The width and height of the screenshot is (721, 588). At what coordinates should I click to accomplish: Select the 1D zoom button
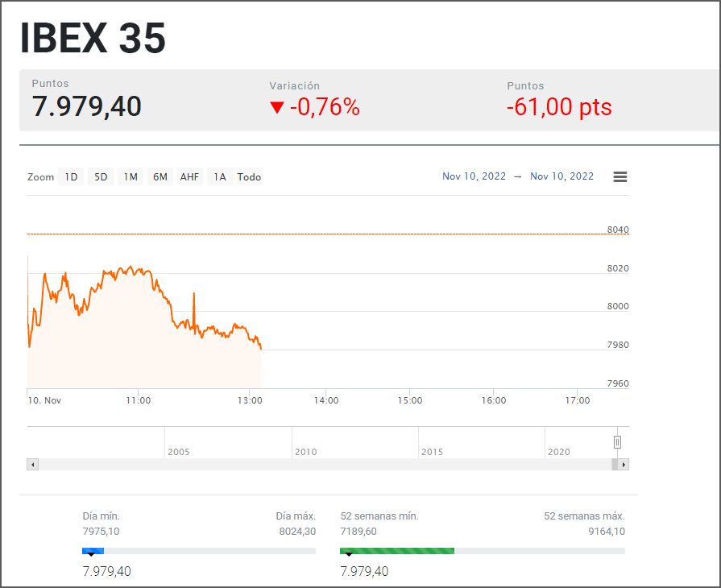click(x=70, y=176)
